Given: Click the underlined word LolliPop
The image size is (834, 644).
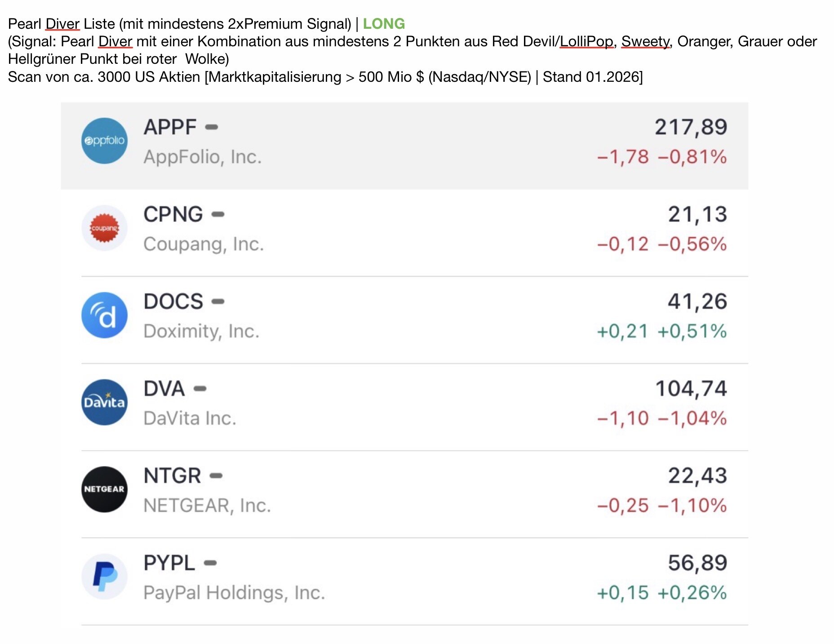Looking at the screenshot, I should click(x=586, y=41).
